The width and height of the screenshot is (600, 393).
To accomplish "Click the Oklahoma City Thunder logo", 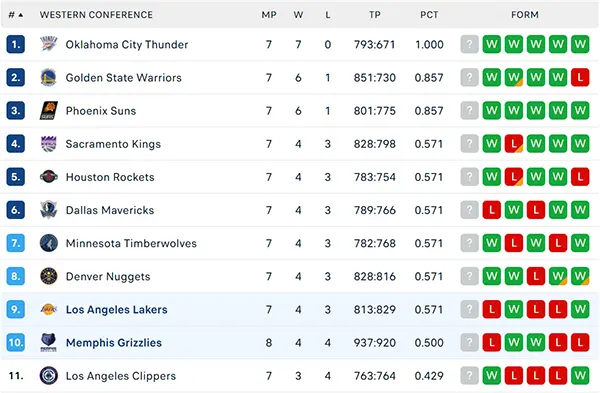I will click(x=49, y=44).
